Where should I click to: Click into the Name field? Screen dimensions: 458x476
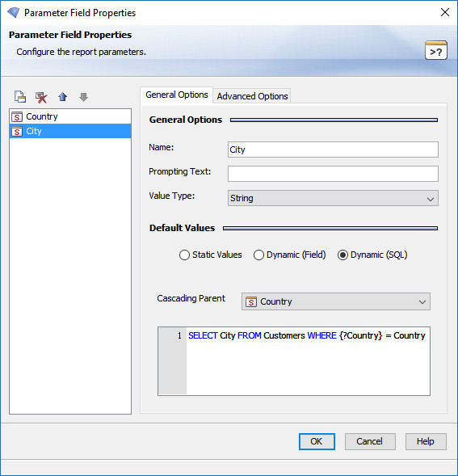[333, 150]
